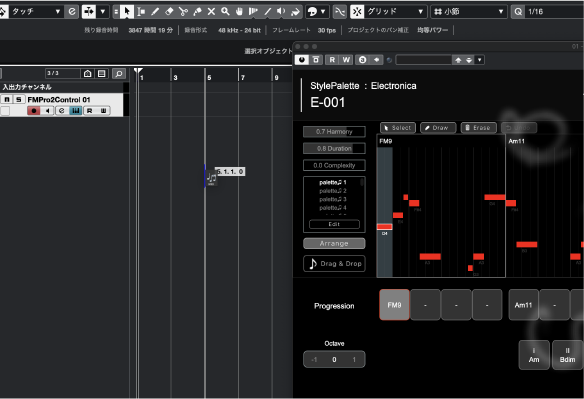Choose the Select tool in StylePalette
This screenshot has width=584, height=399.
tap(397, 128)
